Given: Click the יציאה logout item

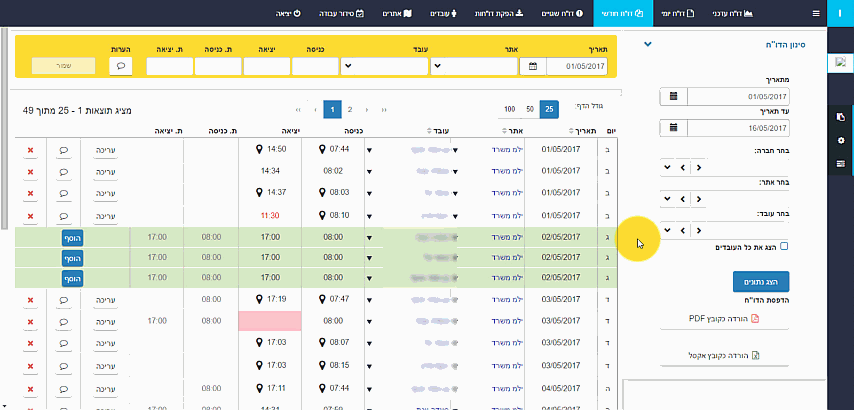Looking at the screenshot, I should click(289, 13).
